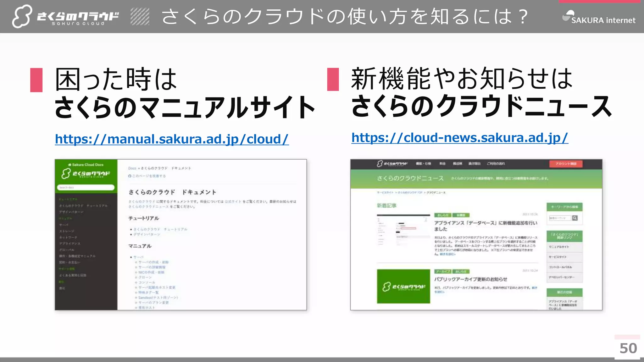Screen dimensions: 644x362
Task: Click the red account button in news site header
Action: 566,164
